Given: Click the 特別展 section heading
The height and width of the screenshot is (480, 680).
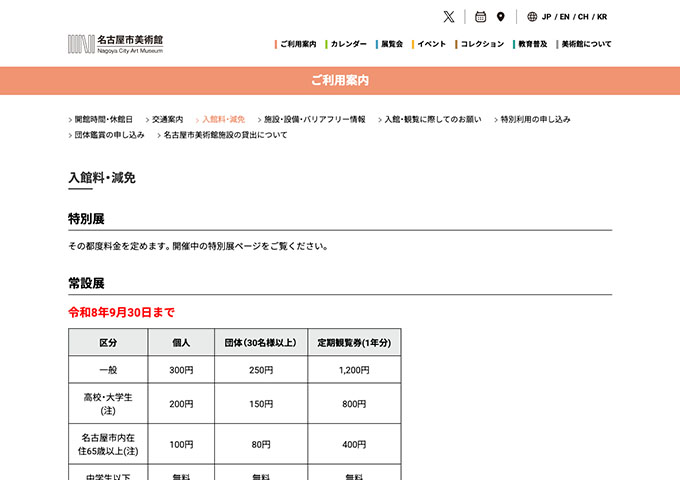Looking at the screenshot, I should click(x=86, y=219).
